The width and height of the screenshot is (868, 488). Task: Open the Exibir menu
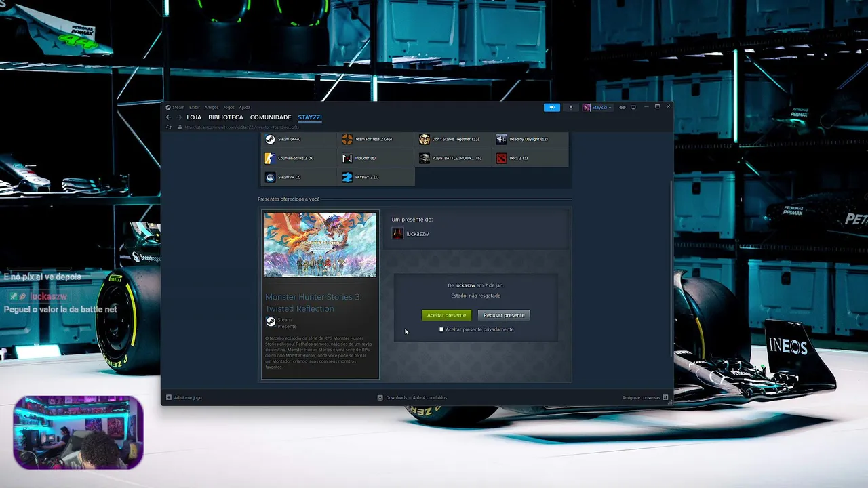click(195, 107)
